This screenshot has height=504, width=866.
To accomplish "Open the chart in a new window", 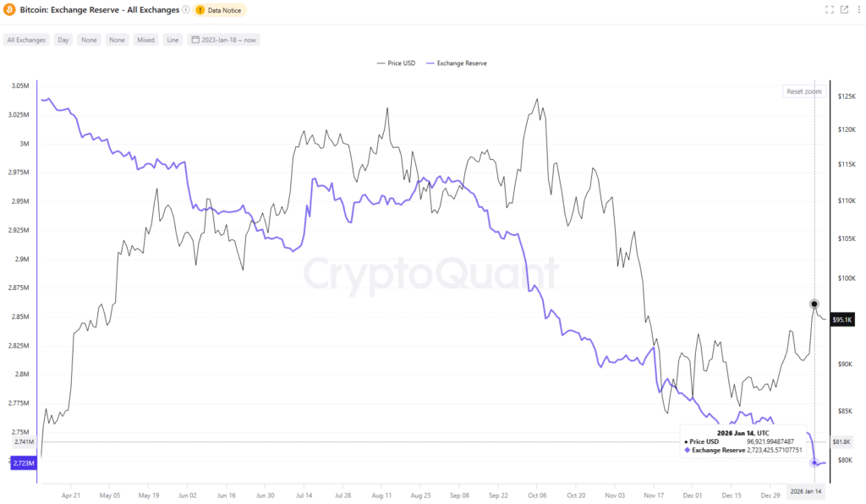I will pos(844,10).
